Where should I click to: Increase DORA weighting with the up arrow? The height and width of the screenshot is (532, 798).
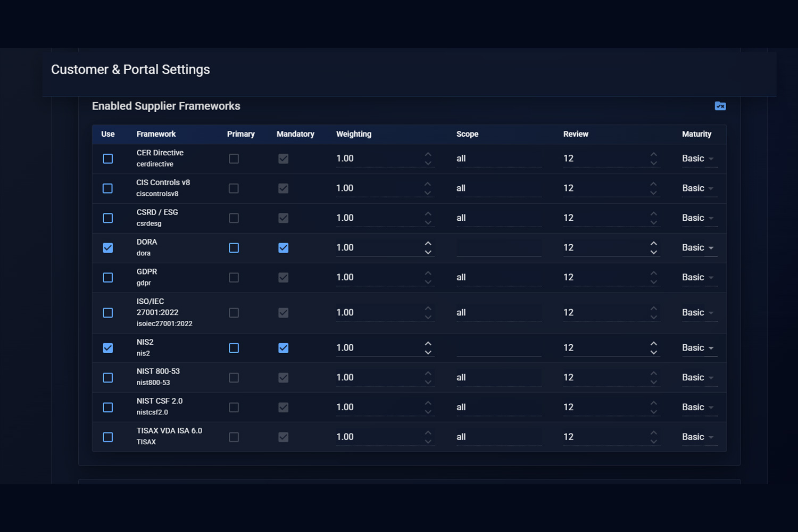click(x=428, y=244)
